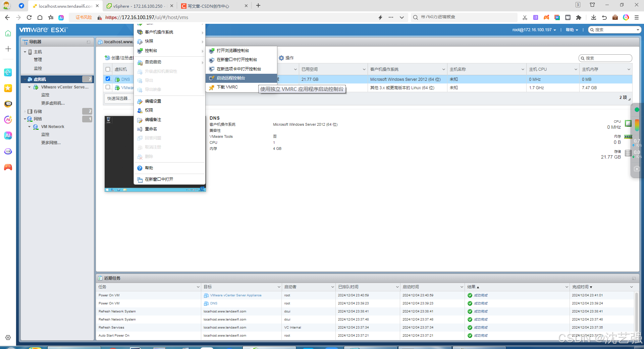Collapse the 网络 tree node

[x=25, y=119]
